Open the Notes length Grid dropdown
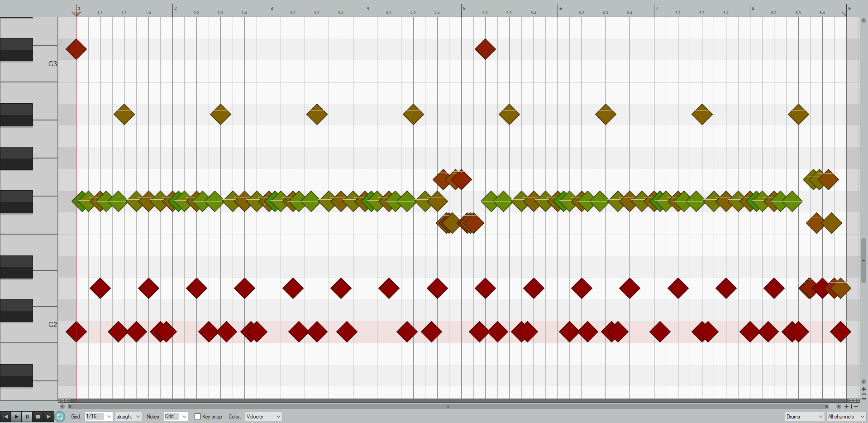This screenshot has height=423, width=868. (x=176, y=417)
